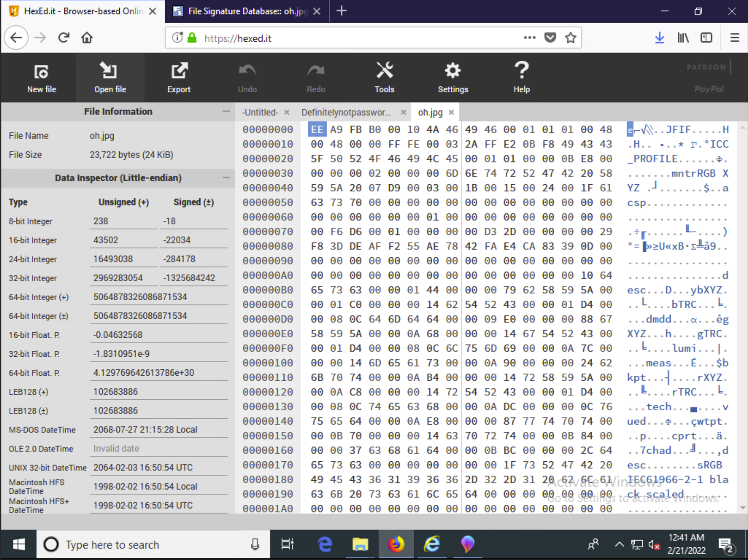748x560 pixels.
Task: Select the HexEd.it browser tab
Action: click(82, 11)
